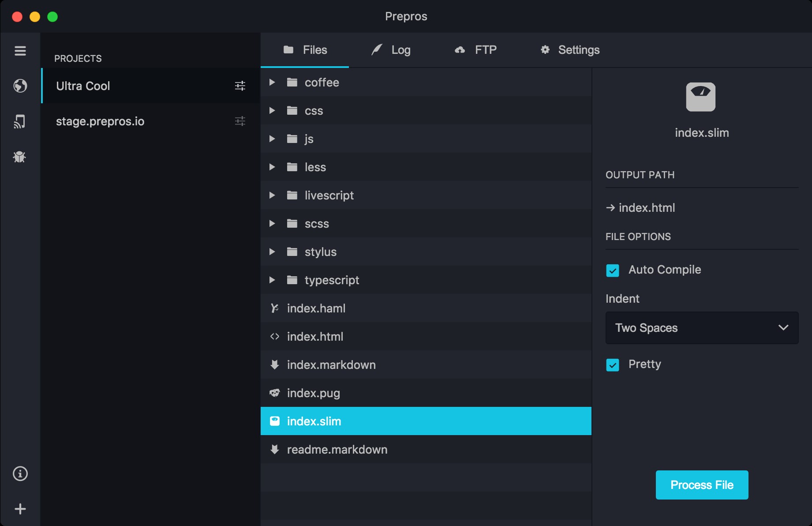Image resolution: width=812 pixels, height=526 pixels.
Task: Click the globe live preview icon
Action: click(20, 86)
